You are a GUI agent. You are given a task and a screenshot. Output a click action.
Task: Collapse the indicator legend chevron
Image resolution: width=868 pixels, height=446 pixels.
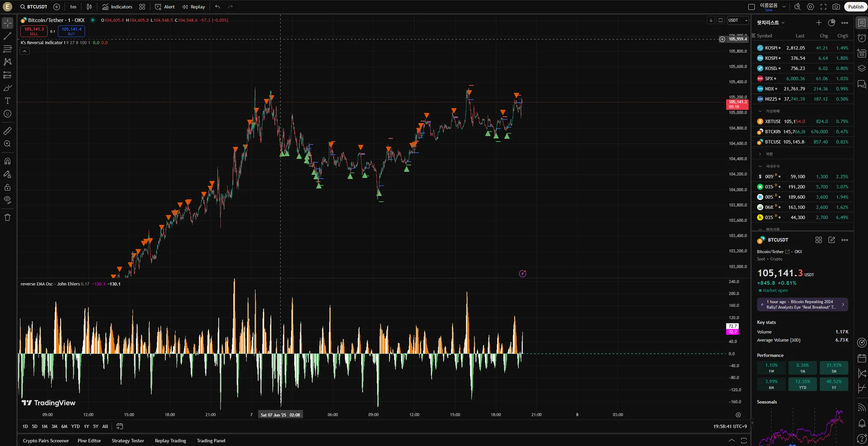click(25, 52)
